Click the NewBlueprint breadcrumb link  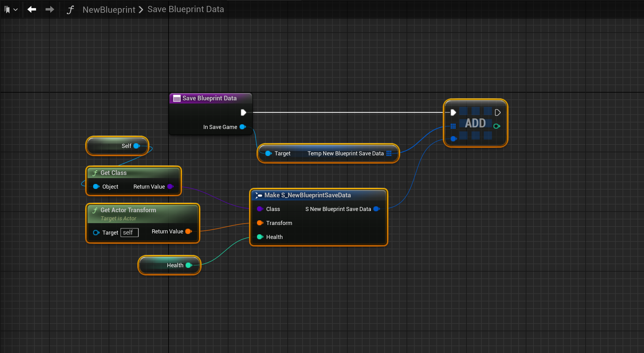(x=109, y=10)
